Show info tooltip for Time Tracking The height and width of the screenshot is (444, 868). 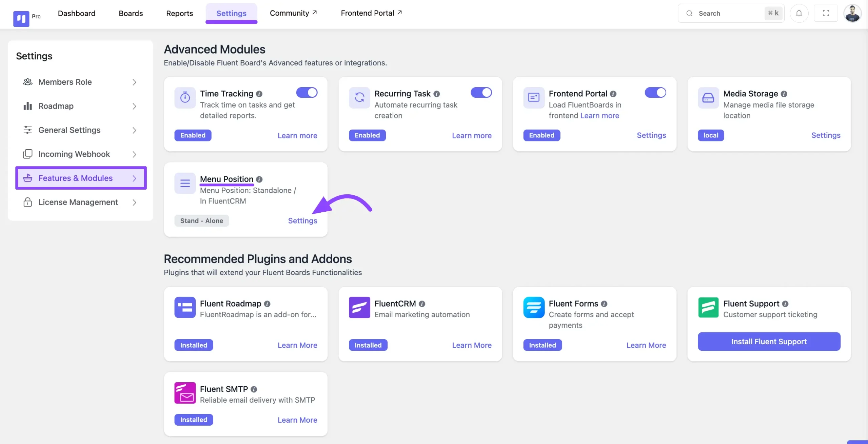[259, 94]
